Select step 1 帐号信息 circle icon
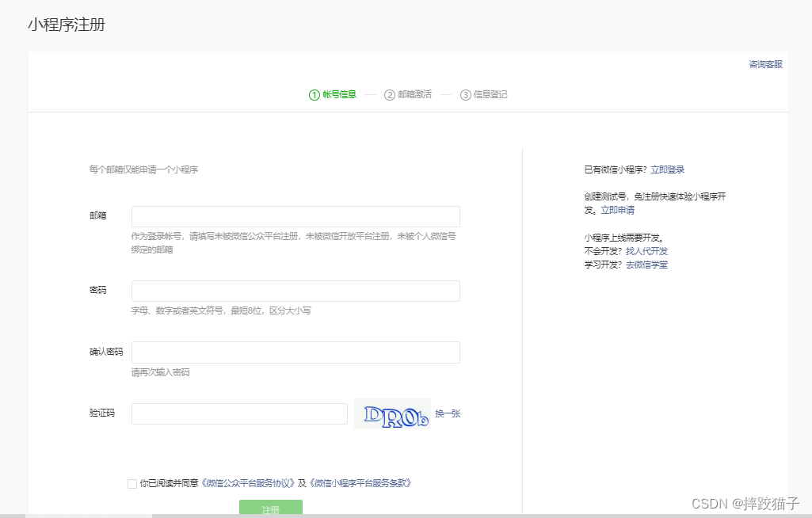This screenshot has width=812, height=518. point(315,95)
